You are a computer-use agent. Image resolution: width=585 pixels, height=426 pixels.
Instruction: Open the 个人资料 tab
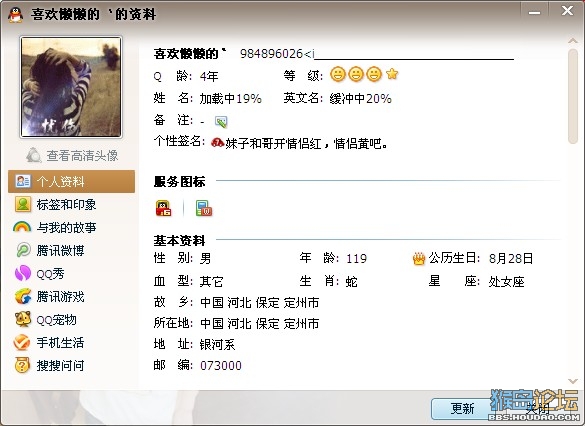click(x=71, y=182)
